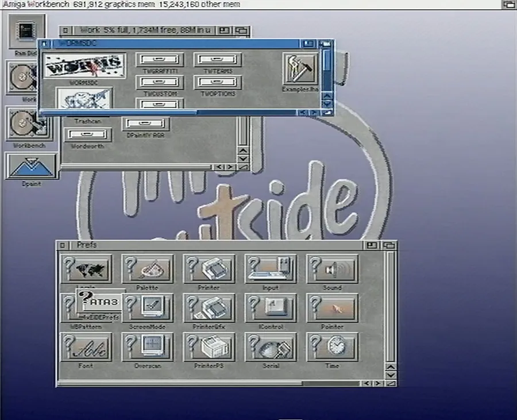Click the Workbench screen depth gadget
Viewport: 517px width, 420px height.
509,4
